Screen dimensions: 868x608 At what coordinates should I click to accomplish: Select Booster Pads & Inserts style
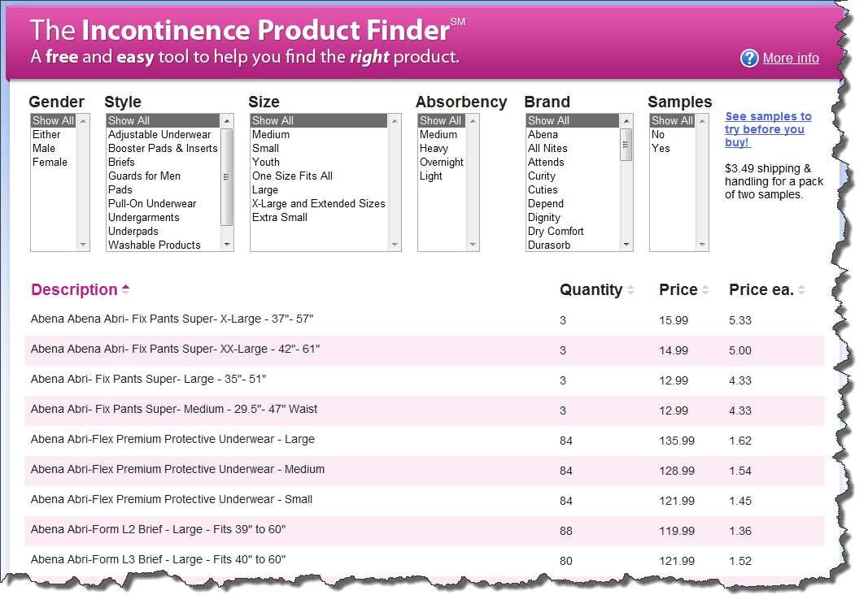coord(163,148)
